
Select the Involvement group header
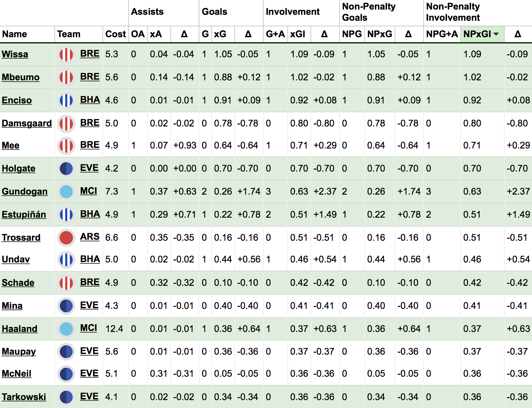click(x=293, y=12)
